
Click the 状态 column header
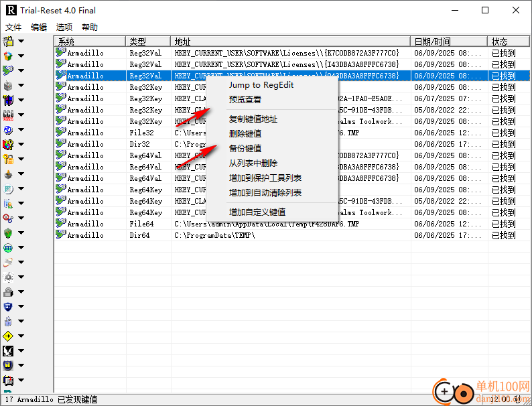tap(509, 42)
